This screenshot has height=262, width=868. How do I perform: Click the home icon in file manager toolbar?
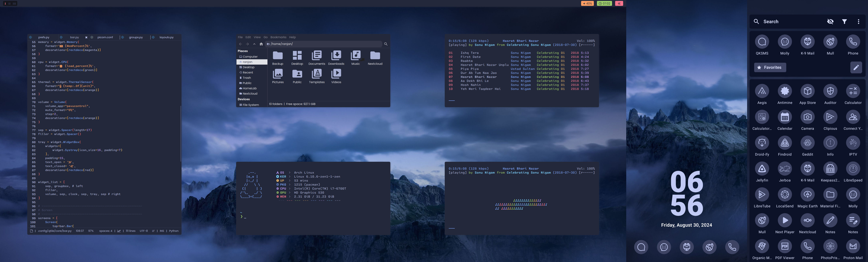pyautogui.click(x=261, y=44)
